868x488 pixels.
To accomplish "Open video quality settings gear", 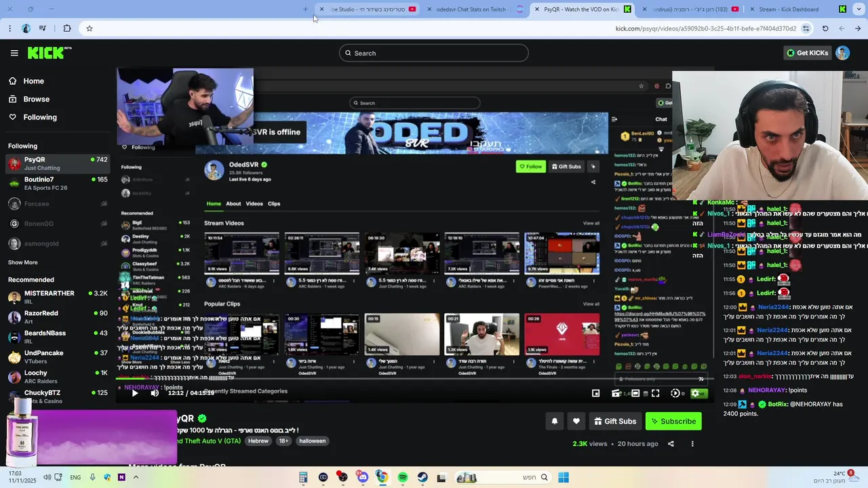I will pos(695,393).
